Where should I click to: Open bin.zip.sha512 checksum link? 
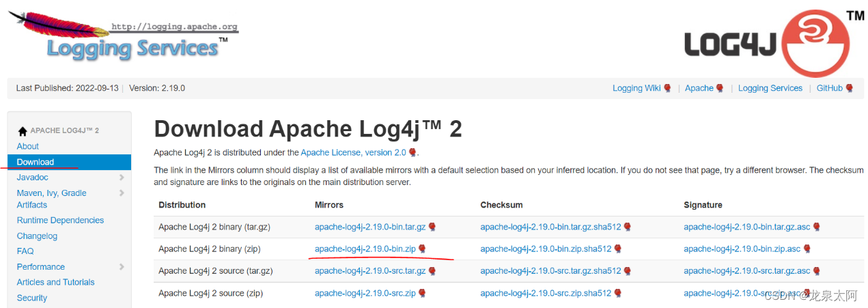point(546,249)
